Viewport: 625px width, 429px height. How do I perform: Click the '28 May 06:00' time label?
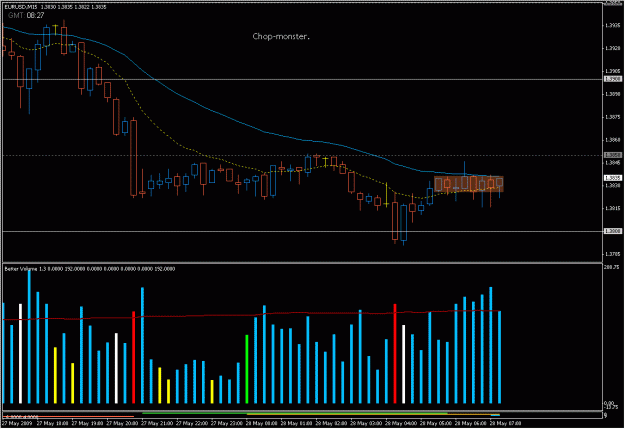tap(470, 423)
